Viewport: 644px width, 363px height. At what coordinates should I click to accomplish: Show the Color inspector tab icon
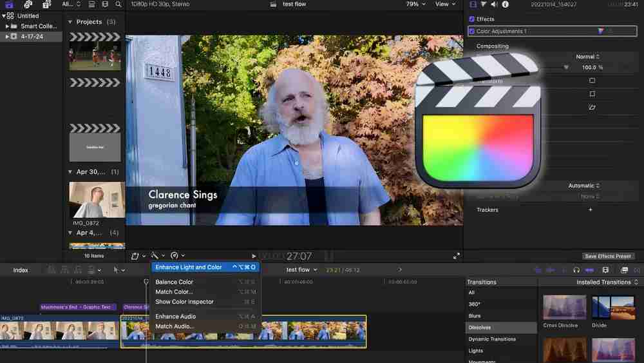(x=484, y=4)
